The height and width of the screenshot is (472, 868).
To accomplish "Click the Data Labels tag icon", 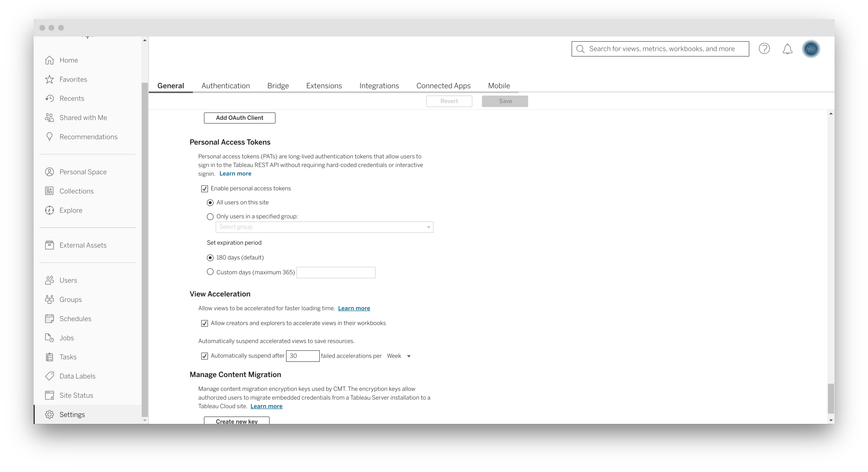I will pos(50,376).
